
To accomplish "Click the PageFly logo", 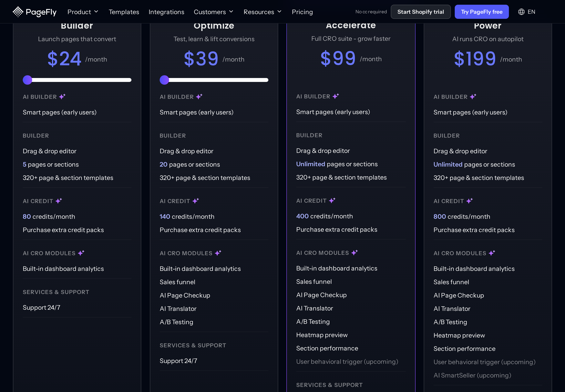I will pos(34,12).
